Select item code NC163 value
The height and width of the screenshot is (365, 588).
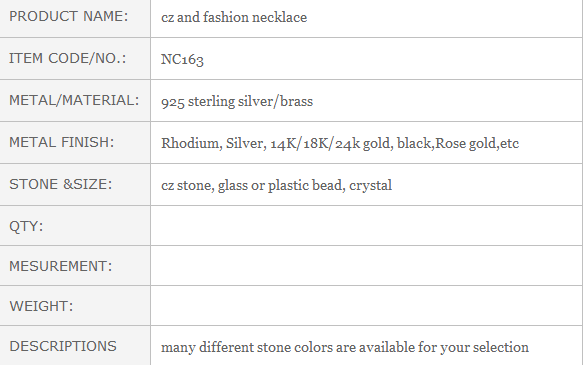(x=182, y=60)
